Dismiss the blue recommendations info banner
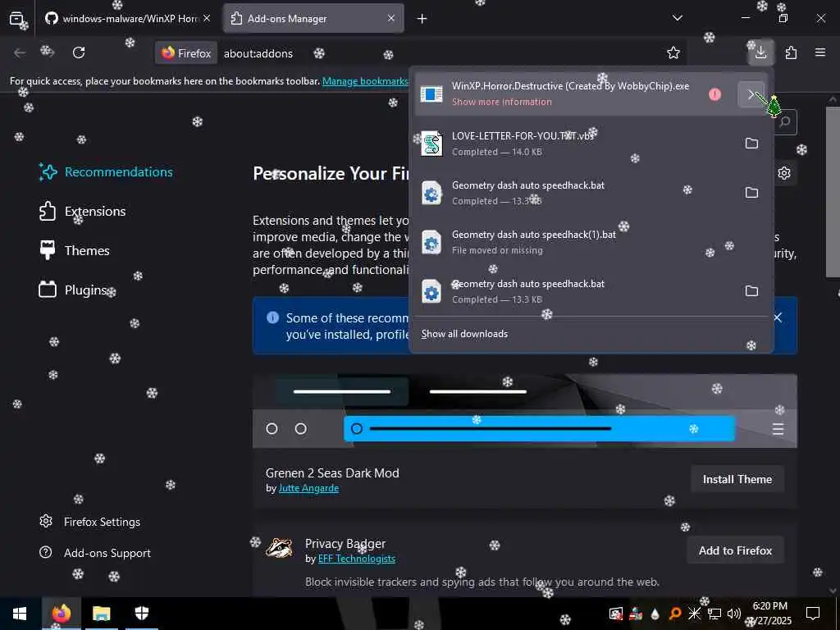840x630 pixels. click(778, 317)
